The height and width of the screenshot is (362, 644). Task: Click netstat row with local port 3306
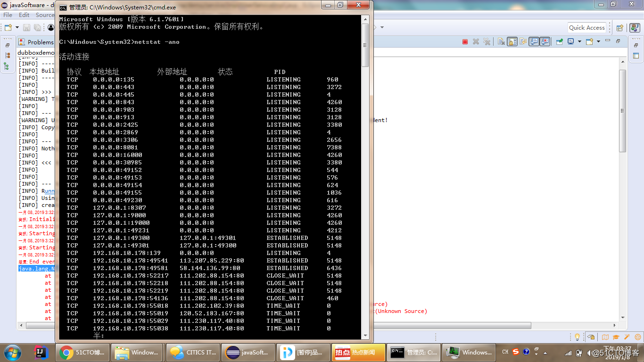point(204,140)
